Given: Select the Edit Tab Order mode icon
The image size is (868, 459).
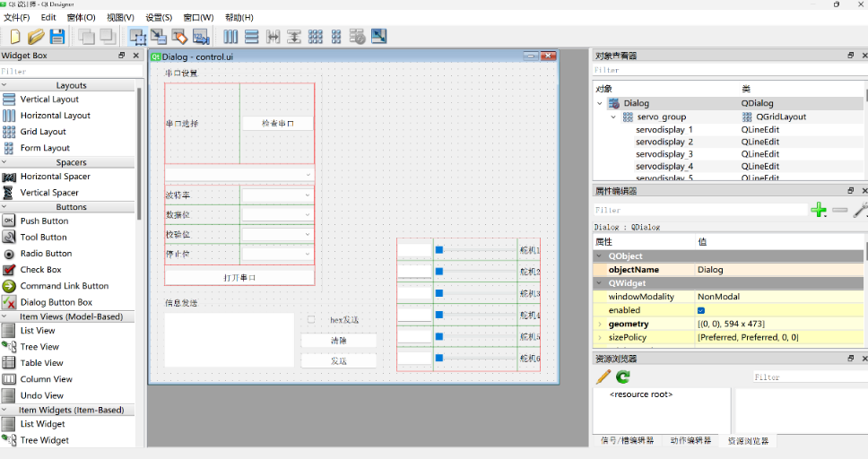Looking at the screenshot, I should click(x=200, y=37).
